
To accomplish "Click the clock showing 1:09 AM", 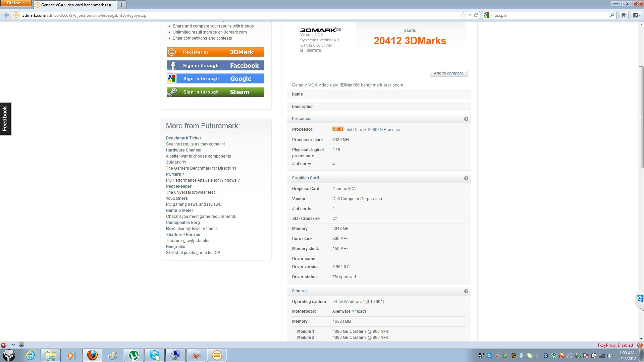I will click(x=627, y=356).
